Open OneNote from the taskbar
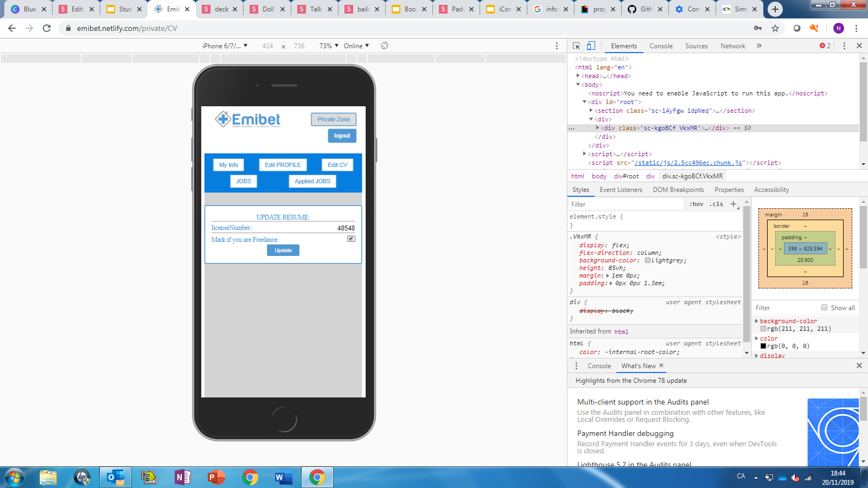The width and height of the screenshot is (868, 488). tap(183, 477)
